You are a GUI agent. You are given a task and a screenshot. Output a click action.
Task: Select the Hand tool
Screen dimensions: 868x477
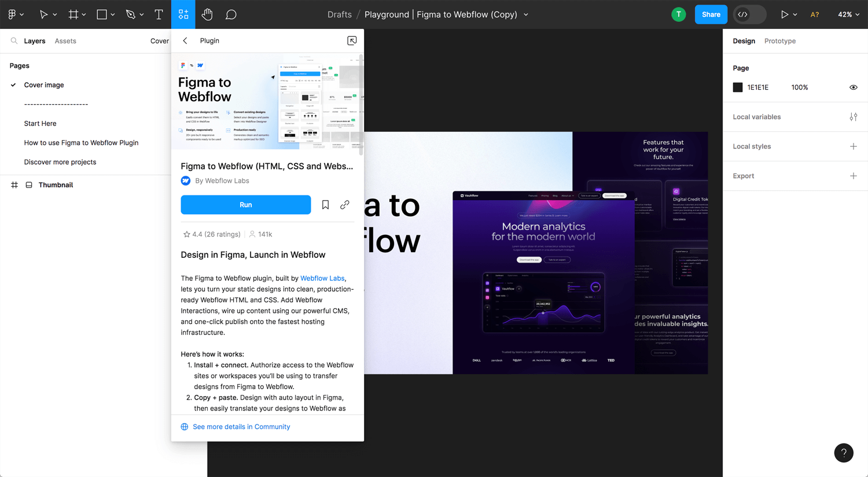[207, 14]
